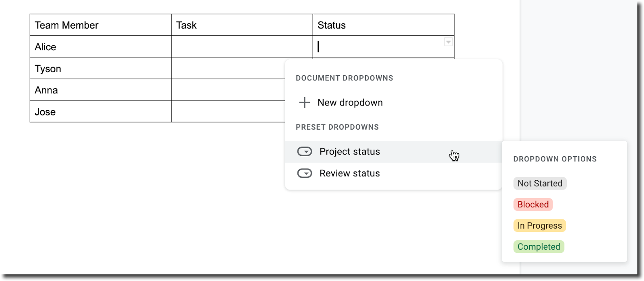
Task: Click the Jose name cell
Action: (x=101, y=112)
